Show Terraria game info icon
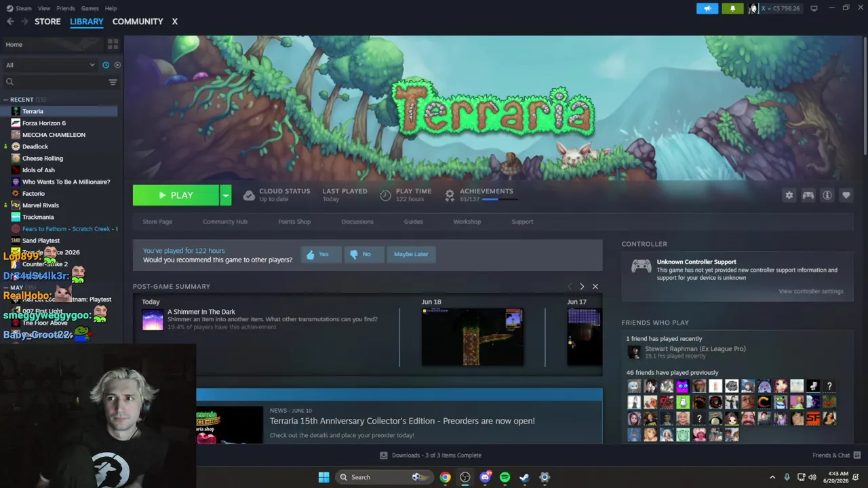 click(x=827, y=195)
